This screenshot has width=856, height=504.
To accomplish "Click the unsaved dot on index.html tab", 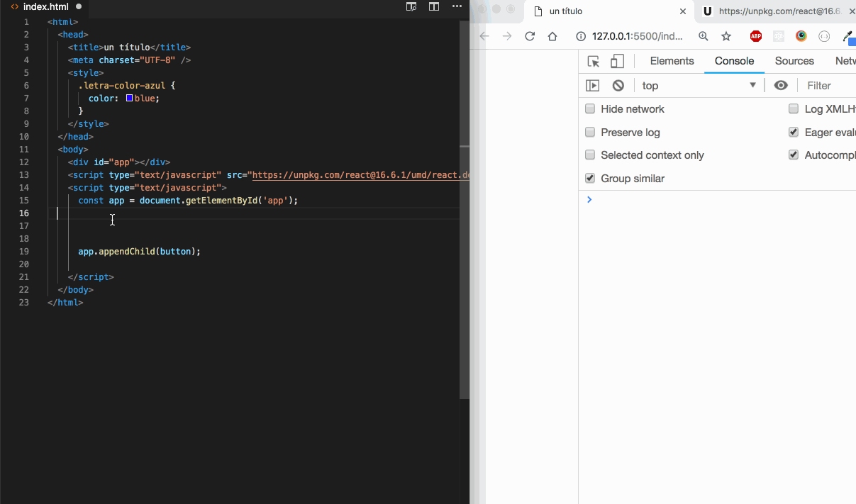I will [79, 6].
